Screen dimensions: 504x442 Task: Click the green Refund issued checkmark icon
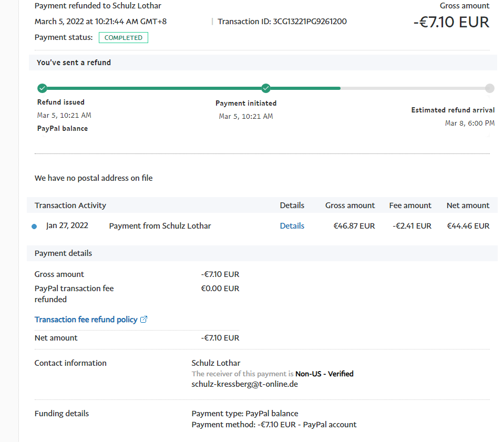click(x=42, y=88)
